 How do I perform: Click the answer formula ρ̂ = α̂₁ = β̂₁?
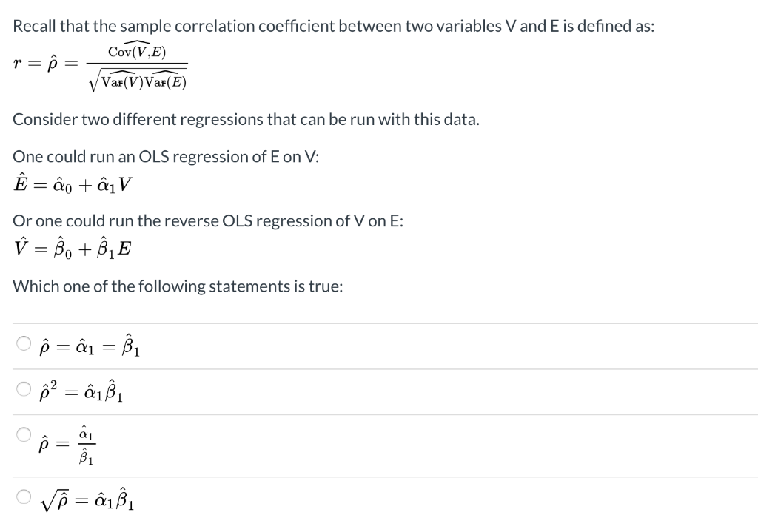coord(90,346)
